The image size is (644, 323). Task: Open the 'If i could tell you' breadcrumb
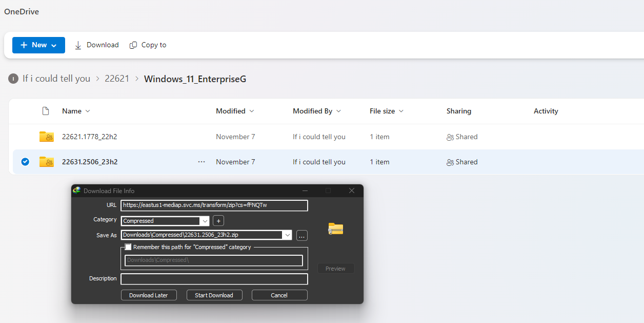tap(56, 79)
